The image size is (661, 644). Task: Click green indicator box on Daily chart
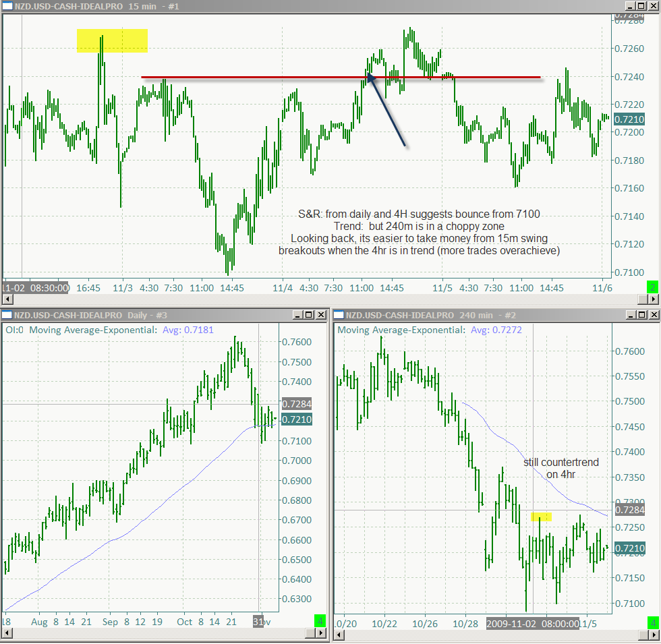pos(320,621)
